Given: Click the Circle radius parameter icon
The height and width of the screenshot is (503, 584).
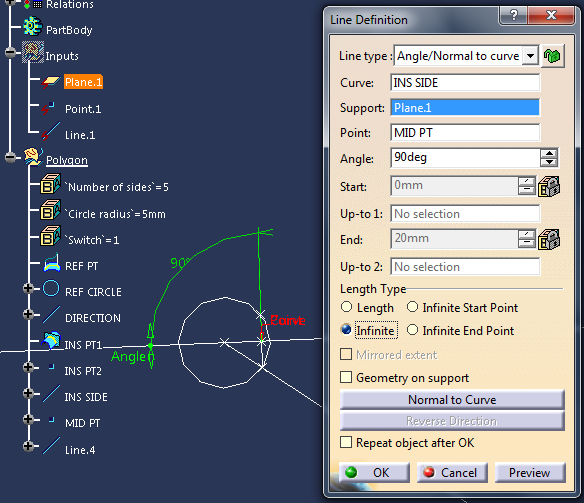Looking at the screenshot, I should click(x=50, y=210).
